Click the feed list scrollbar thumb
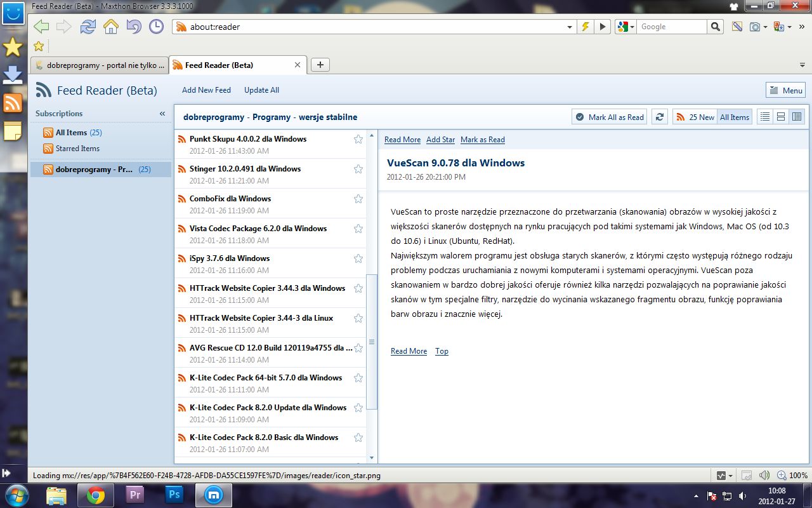This screenshot has height=508, width=812. (372, 342)
